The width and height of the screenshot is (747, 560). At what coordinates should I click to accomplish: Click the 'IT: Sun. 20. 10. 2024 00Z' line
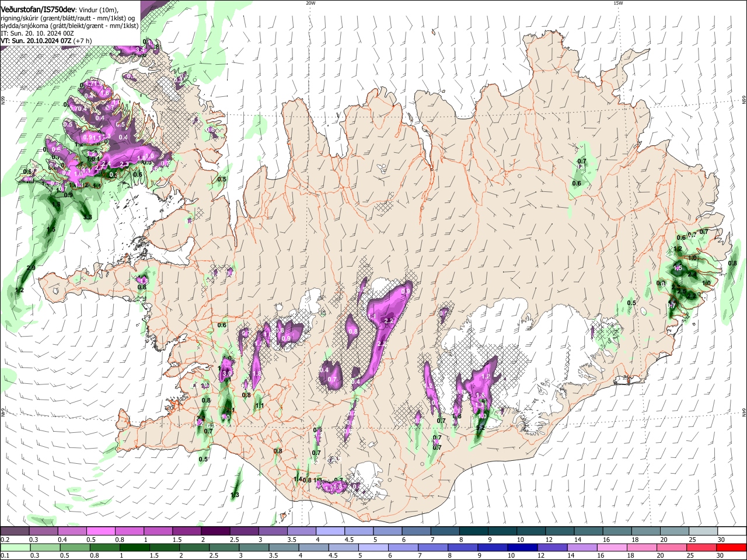(x=37, y=33)
